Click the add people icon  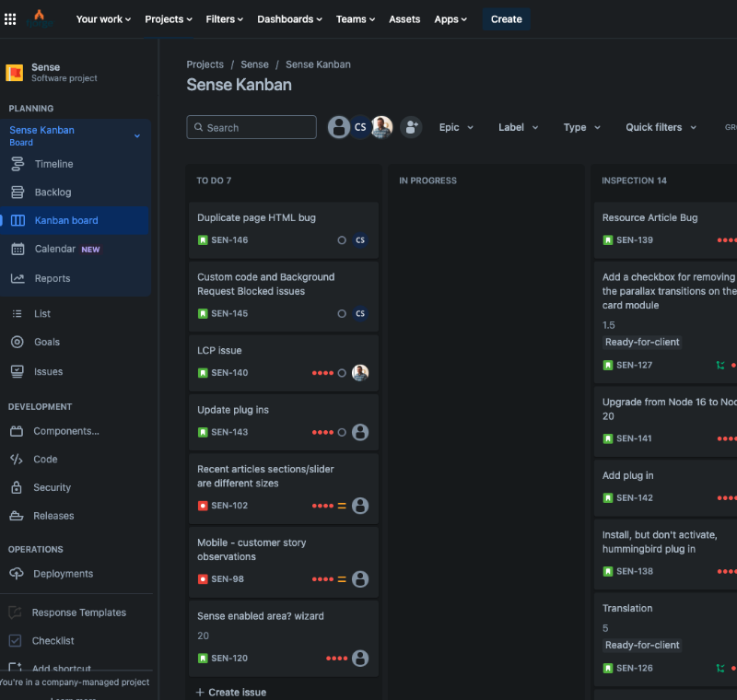(411, 127)
